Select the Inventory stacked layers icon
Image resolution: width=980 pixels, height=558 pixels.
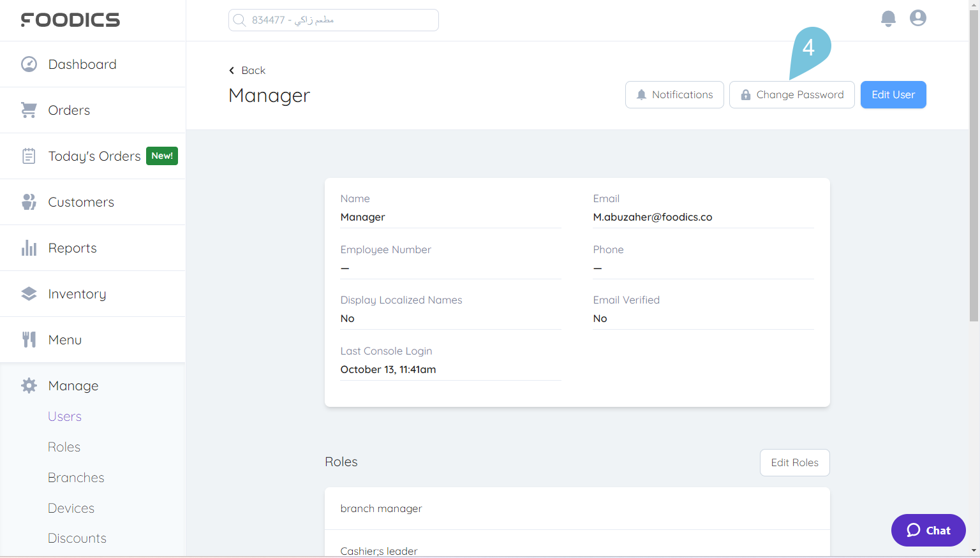click(29, 293)
